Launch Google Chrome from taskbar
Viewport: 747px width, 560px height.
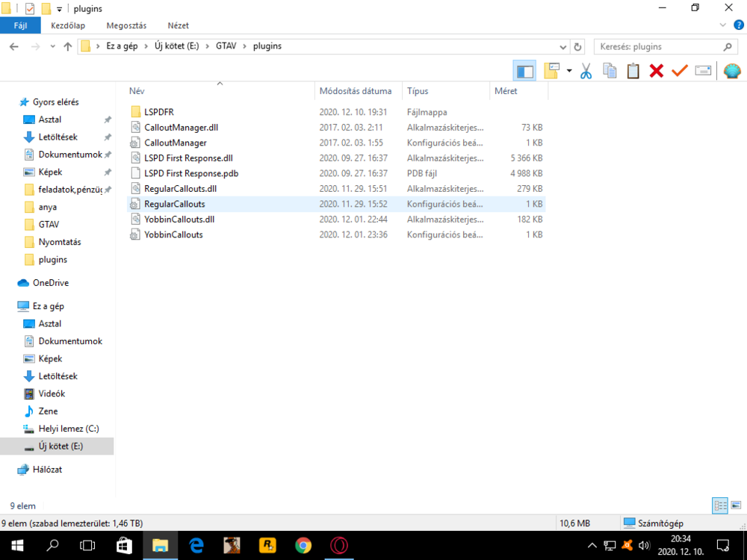point(303,545)
